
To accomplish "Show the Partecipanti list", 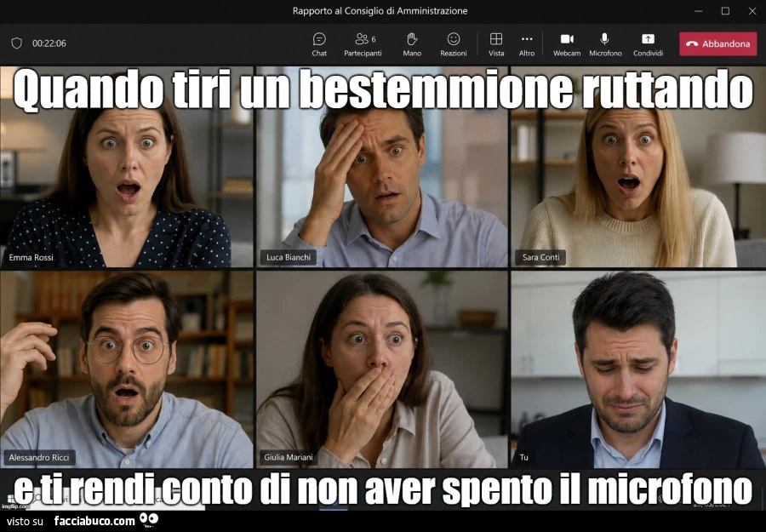I will coord(363,44).
